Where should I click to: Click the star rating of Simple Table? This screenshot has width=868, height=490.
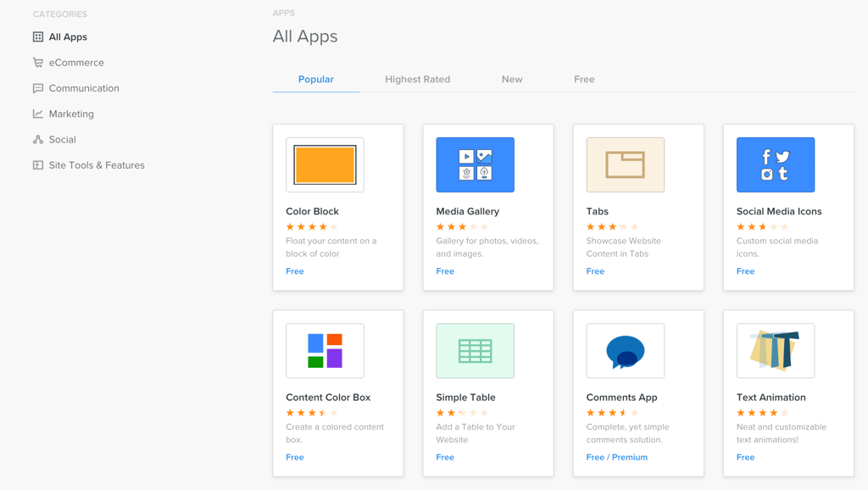(x=462, y=413)
